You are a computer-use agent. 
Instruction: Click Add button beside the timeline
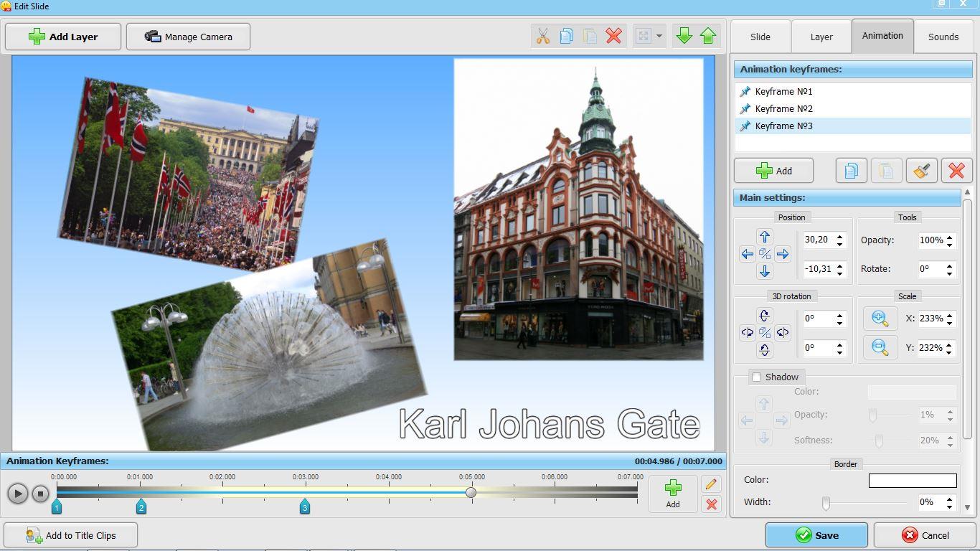(x=672, y=494)
